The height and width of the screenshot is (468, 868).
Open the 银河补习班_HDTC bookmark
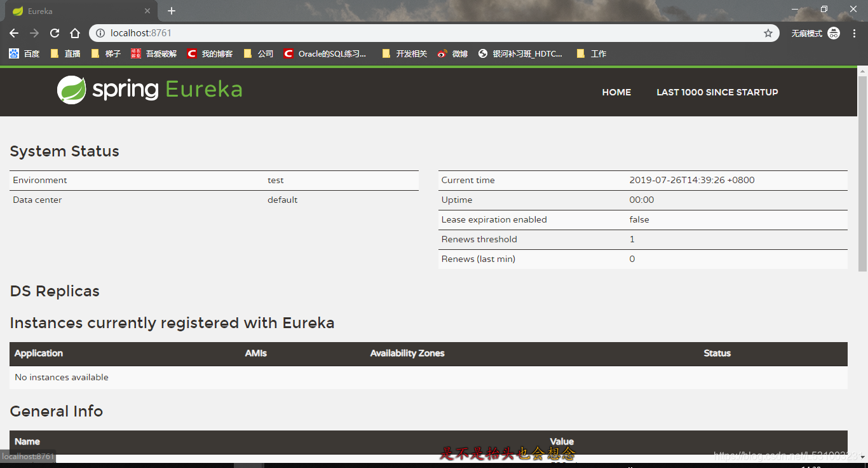520,54
